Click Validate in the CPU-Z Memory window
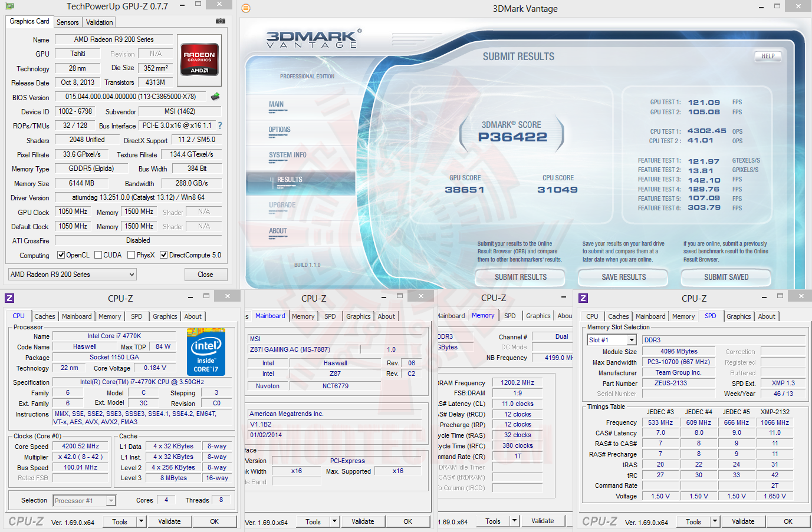This screenshot has height=532, width=812. (543, 521)
